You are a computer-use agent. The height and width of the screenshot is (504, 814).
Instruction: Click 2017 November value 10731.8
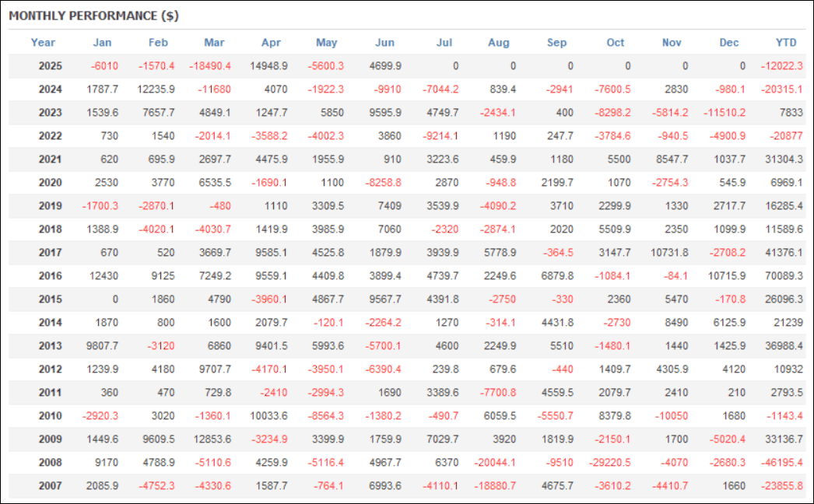click(669, 253)
